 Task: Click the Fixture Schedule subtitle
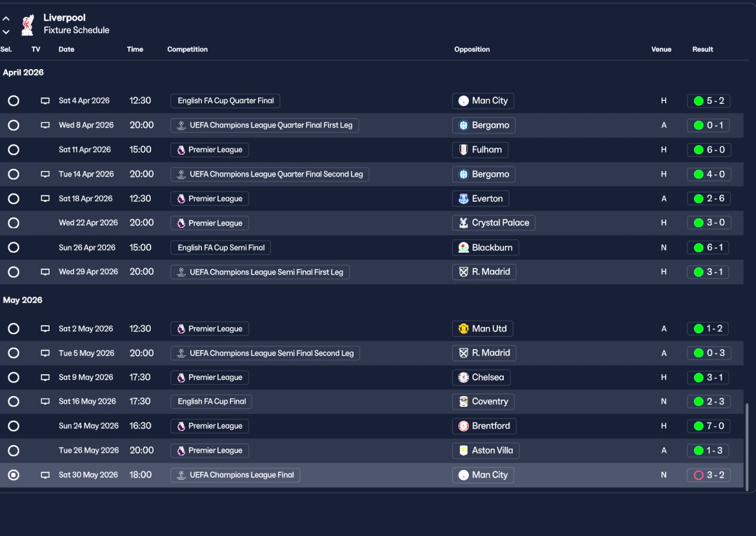(x=76, y=30)
